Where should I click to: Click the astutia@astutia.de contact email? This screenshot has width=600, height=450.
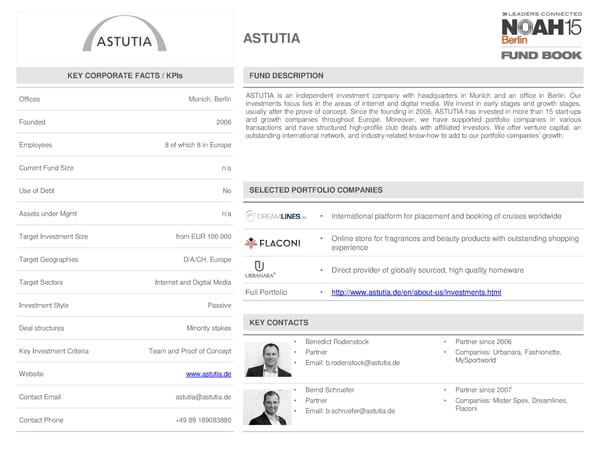tap(203, 397)
